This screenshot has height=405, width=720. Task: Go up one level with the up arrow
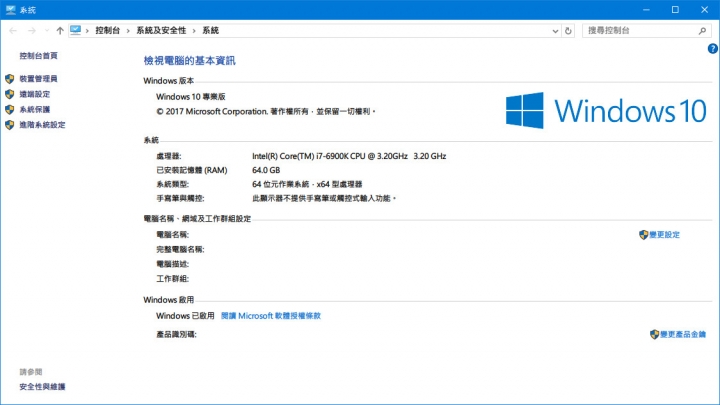point(60,31)
